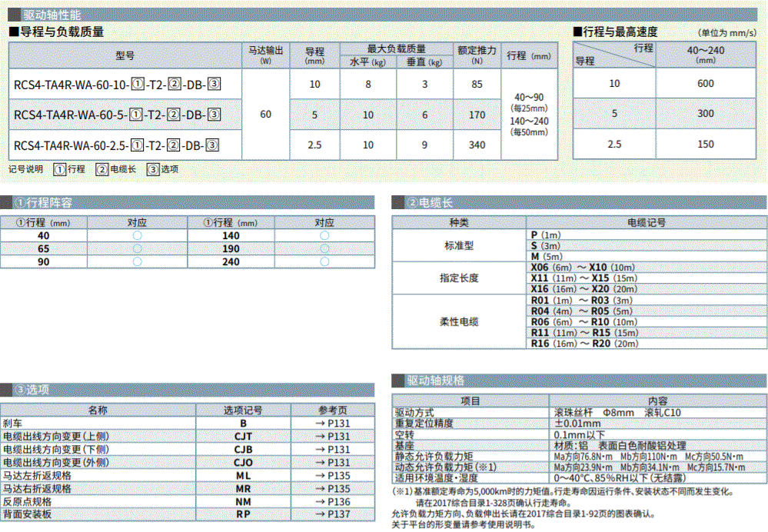The height and width of the screenshot is (532, 768).
Task: Click the 柔性电缆 cable type cell
Action: [x=459, y=322]
